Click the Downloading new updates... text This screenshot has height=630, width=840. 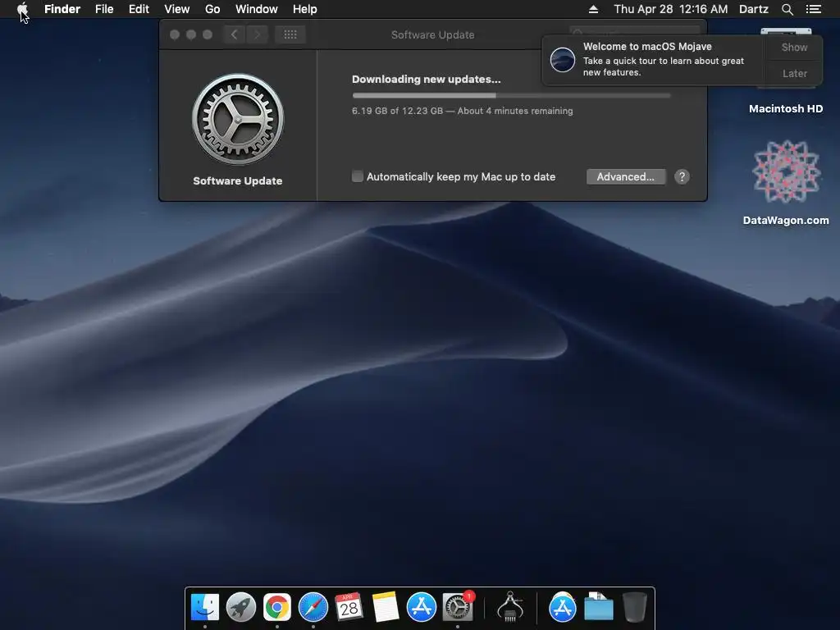pyautogui.click(x=426, y=80)
